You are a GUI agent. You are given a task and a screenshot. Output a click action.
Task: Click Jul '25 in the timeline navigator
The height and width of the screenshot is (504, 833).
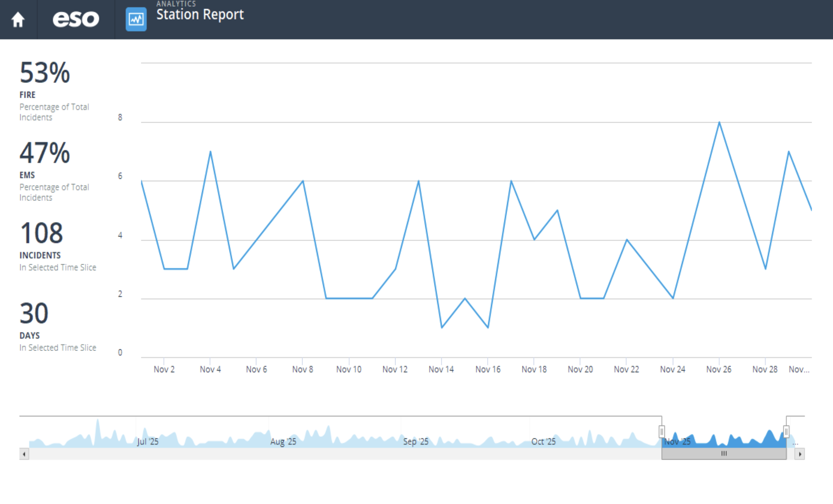point(148,441)
